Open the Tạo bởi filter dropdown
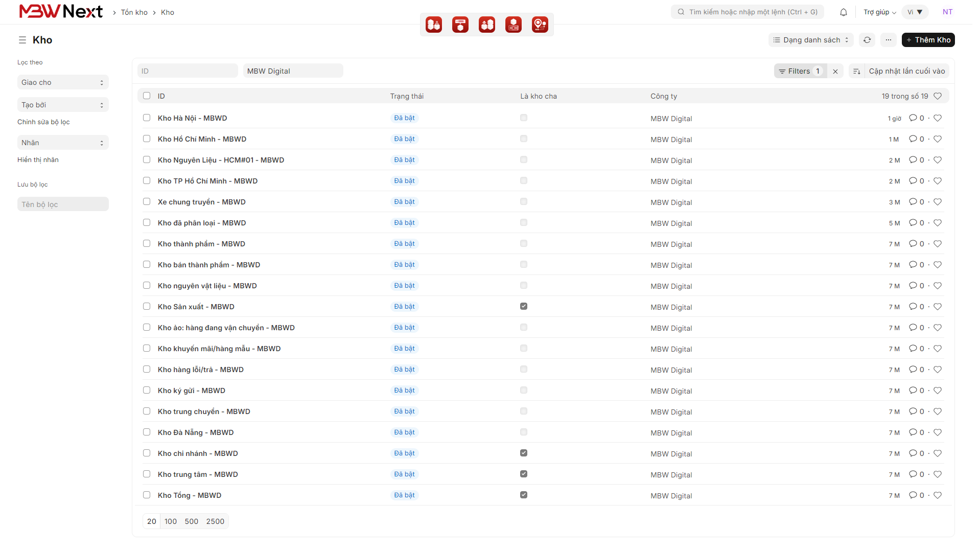 tap(63, 105)
